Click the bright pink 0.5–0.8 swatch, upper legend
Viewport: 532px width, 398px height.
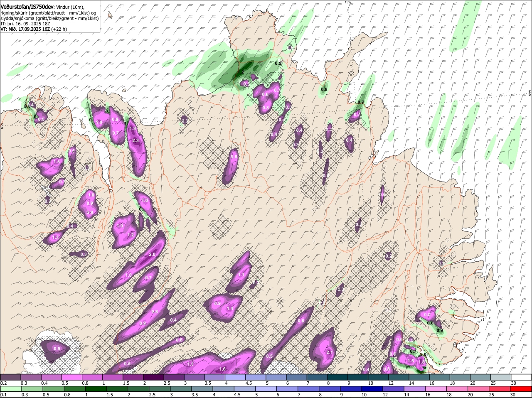click(72, 377)
